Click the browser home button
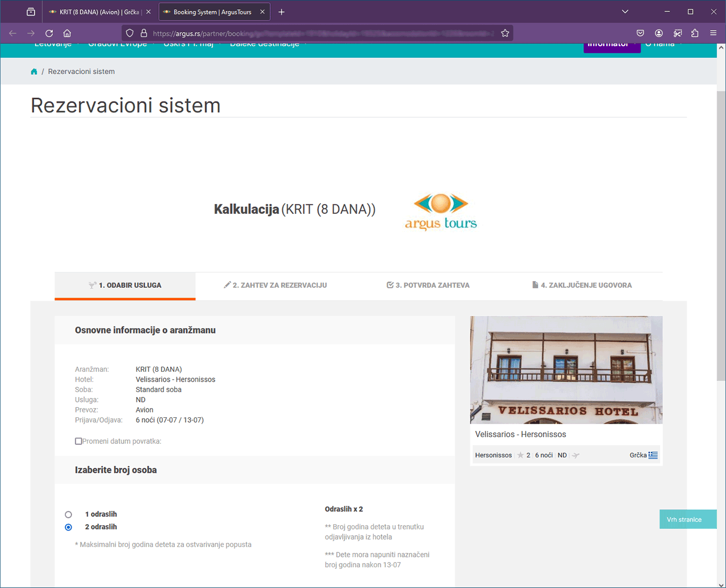726x588 pixels. 67,33
